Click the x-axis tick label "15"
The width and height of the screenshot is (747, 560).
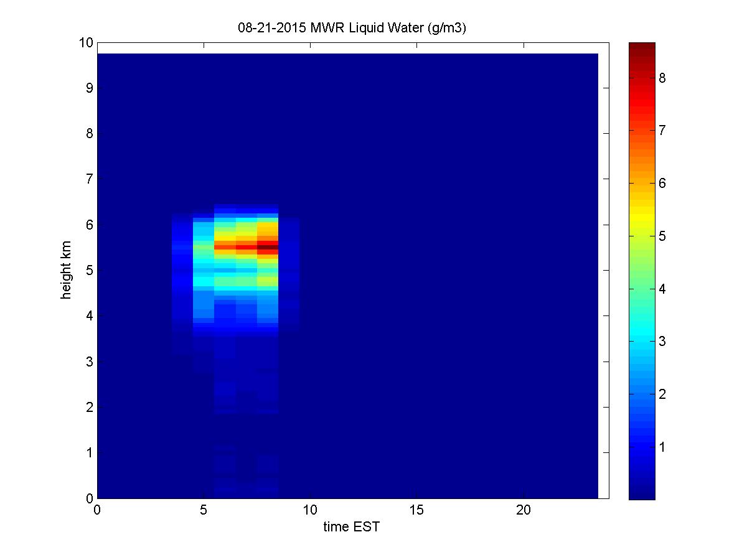417,509
